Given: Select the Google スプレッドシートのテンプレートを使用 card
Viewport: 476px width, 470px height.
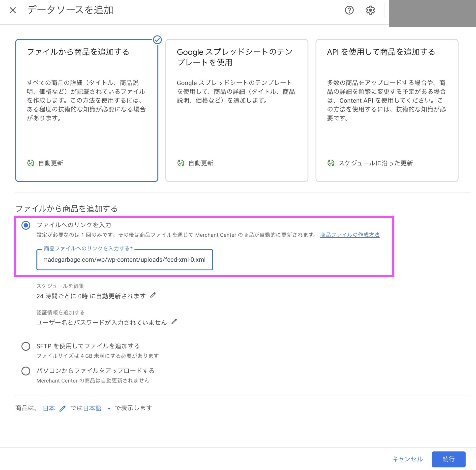Looking at the screenshot, I should [237, 110].
